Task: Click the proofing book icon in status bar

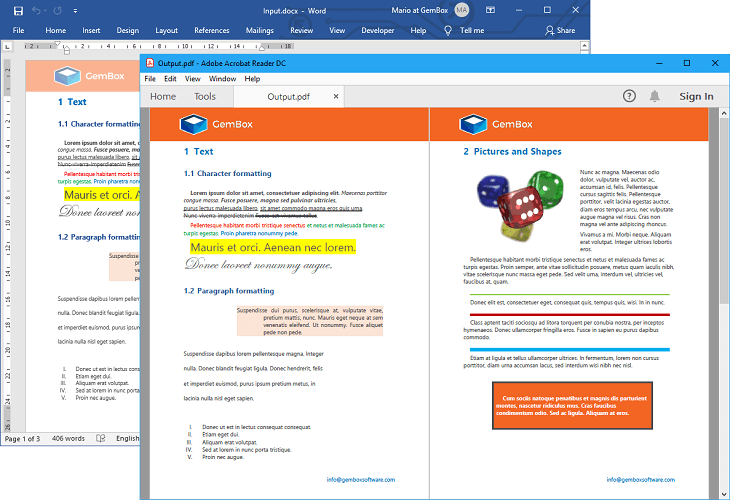Action: 102,439
